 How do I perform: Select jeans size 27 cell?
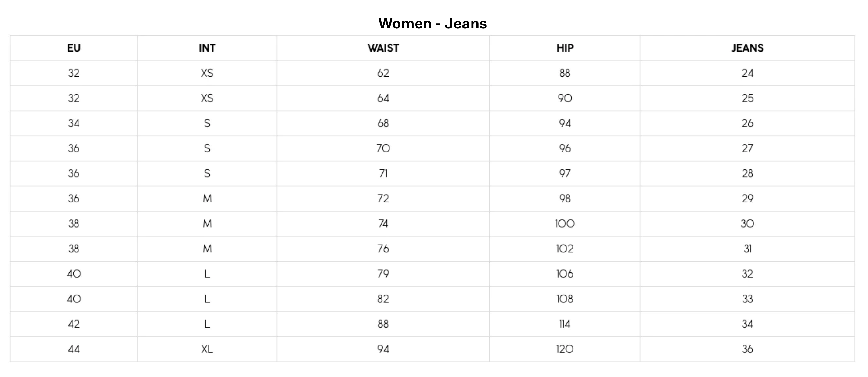pyautogui.click(x=747, y=148)
